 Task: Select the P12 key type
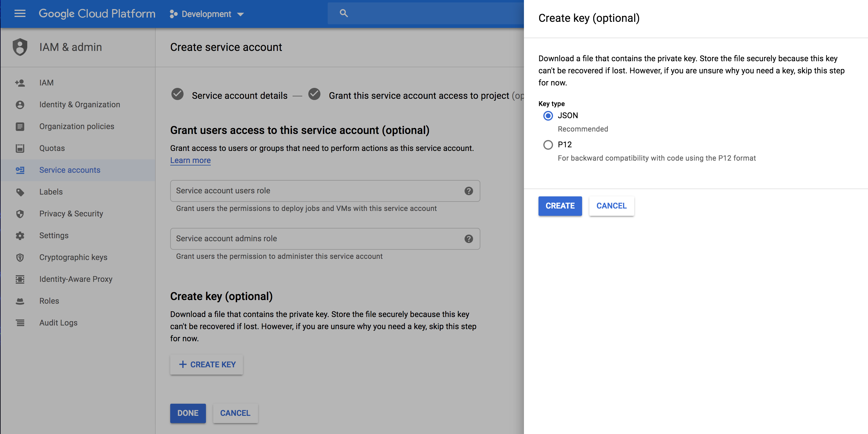[x=548, y=145]
